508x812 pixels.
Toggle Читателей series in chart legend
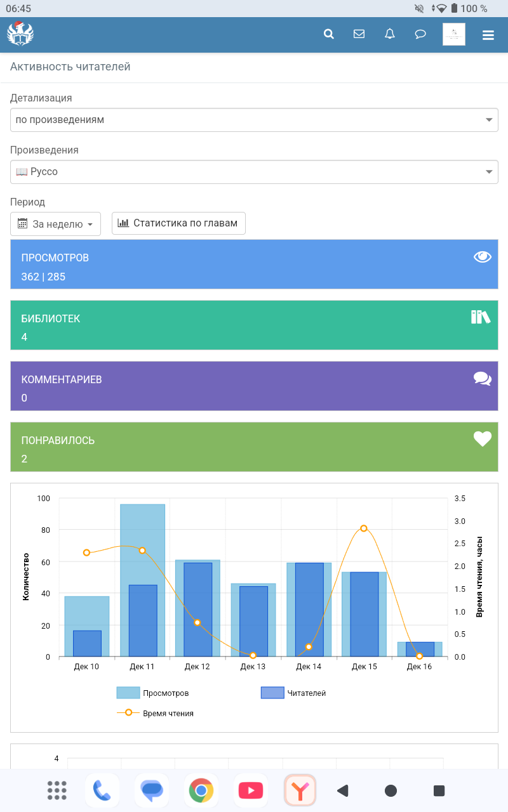click(x=293, y=693)
